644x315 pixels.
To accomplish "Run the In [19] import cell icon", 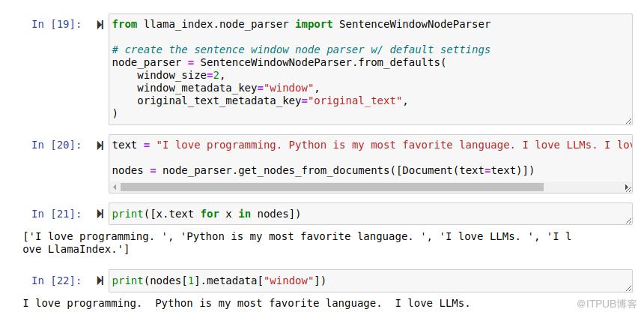I will pos(100,25).
